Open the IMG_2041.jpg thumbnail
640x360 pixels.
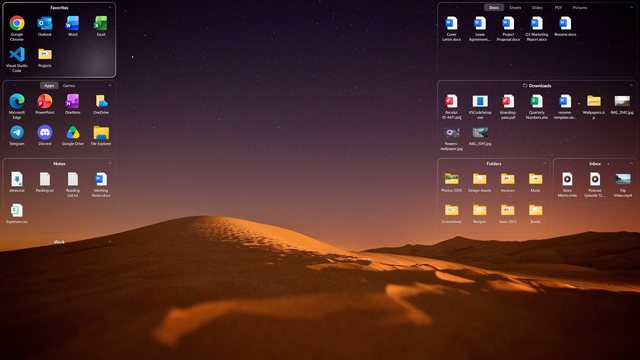coord(480,133)
